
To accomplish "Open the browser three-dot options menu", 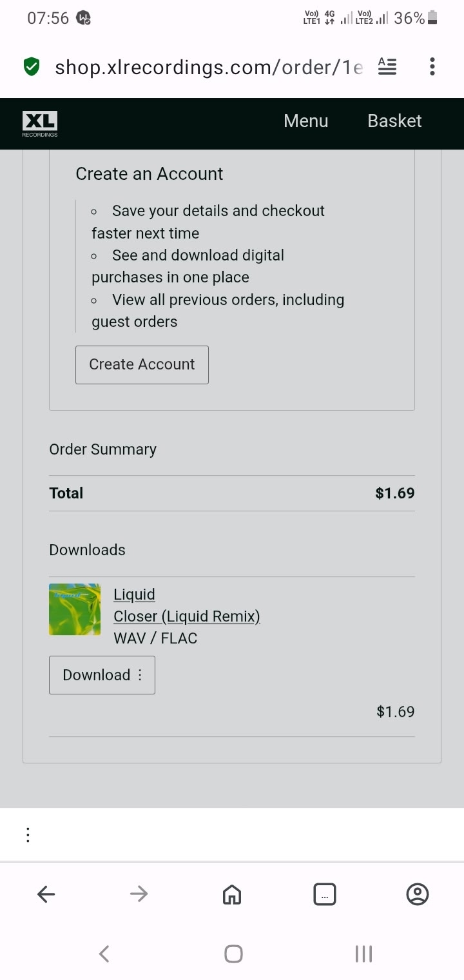I will pos(432,66).
